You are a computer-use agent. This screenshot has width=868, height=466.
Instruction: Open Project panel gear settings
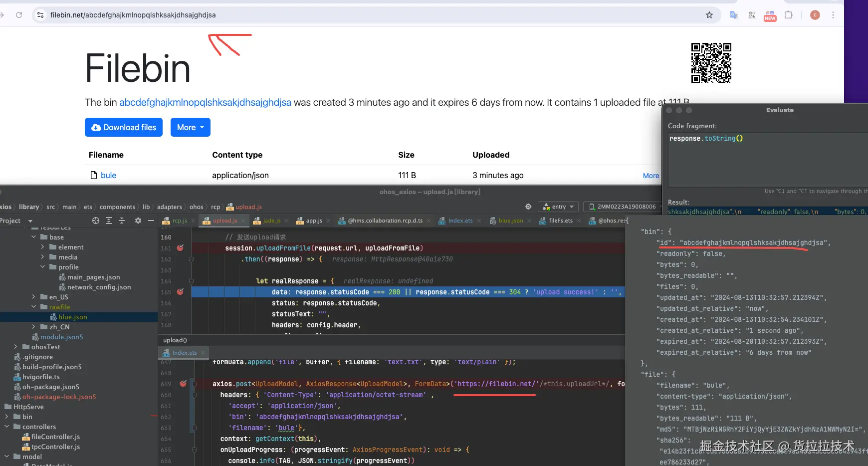coord(138,221)
